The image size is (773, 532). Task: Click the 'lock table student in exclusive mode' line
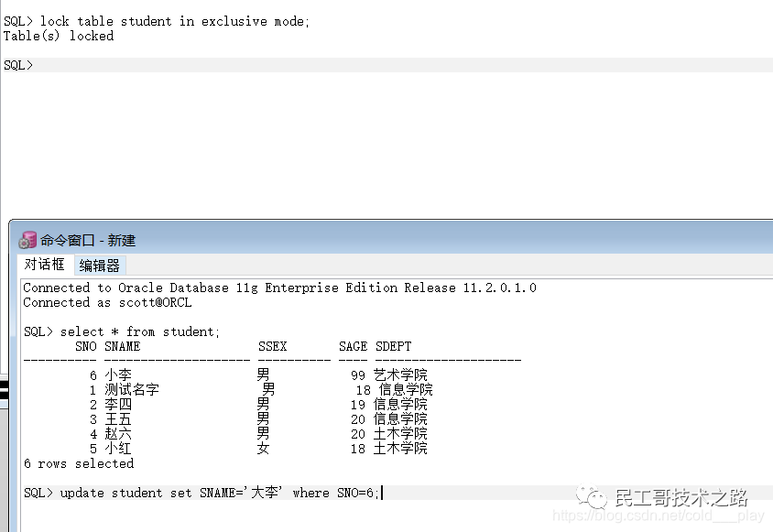click(x=157, y=21)
